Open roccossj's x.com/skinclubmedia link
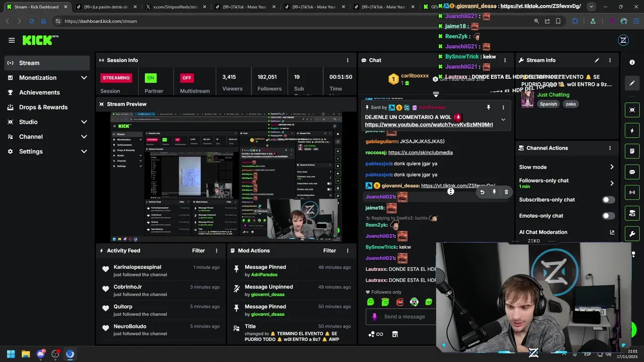Screen dimensions: 644x362 pyautogui.click(x=420, y=152)
